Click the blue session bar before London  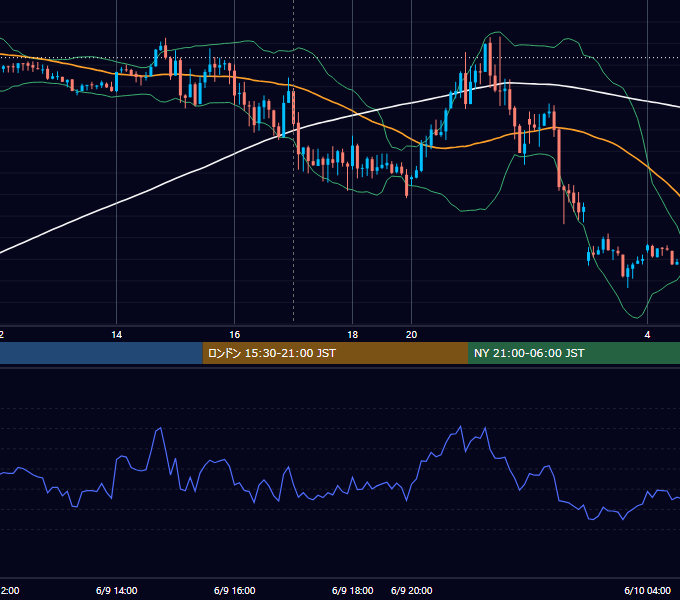click(101, 353)
